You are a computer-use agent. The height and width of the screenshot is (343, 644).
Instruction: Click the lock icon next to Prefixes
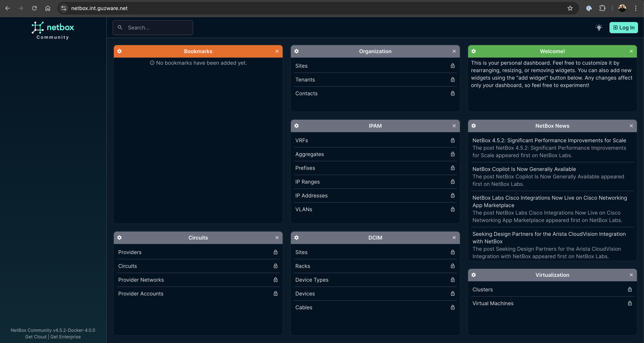point(453,168)
